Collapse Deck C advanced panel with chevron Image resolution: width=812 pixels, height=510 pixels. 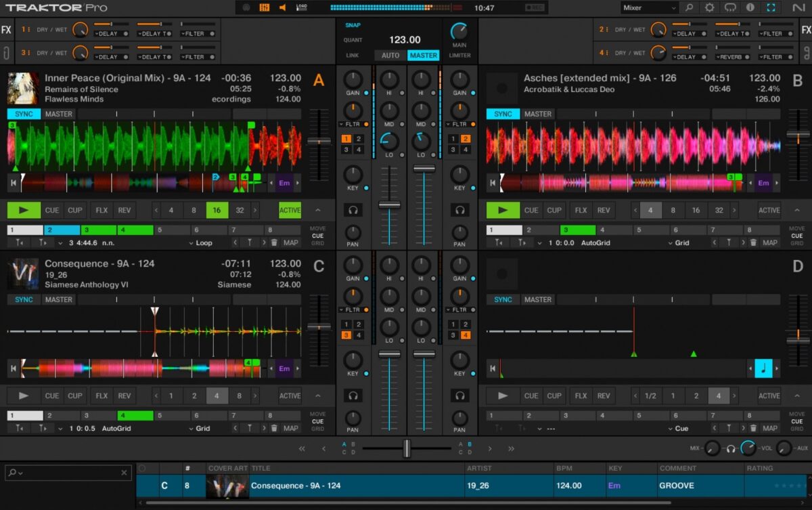point(318,396)
